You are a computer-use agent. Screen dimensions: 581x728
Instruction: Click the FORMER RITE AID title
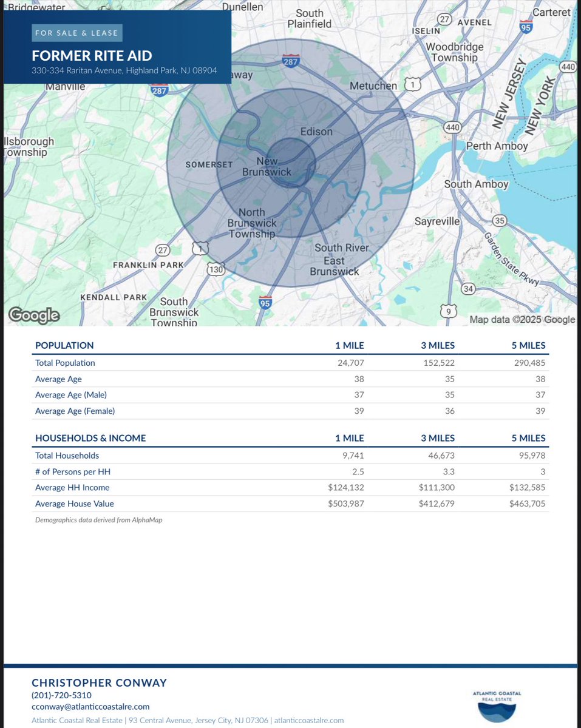(92, 56)
